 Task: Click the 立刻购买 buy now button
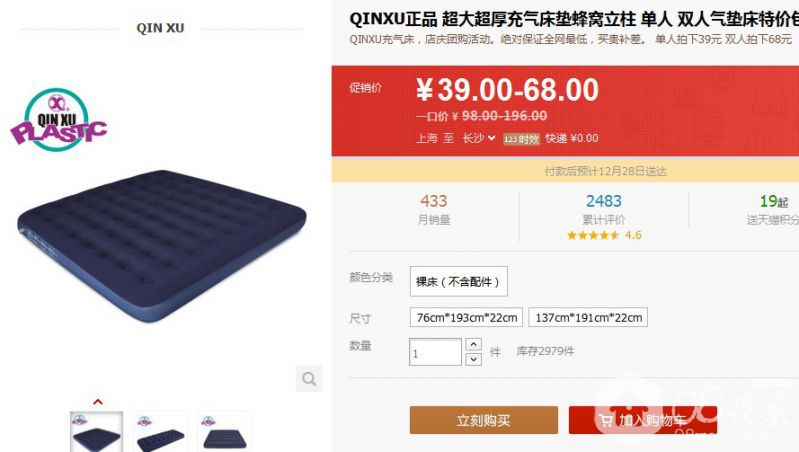coord(484,420)
